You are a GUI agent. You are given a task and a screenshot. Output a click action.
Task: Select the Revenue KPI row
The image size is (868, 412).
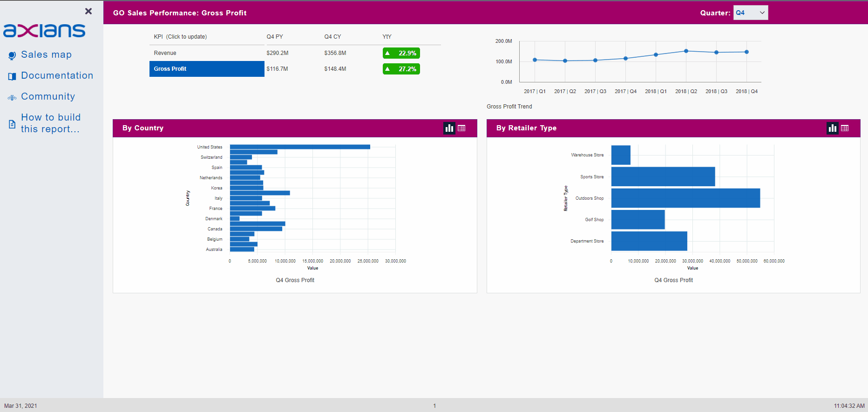point(207,53)
